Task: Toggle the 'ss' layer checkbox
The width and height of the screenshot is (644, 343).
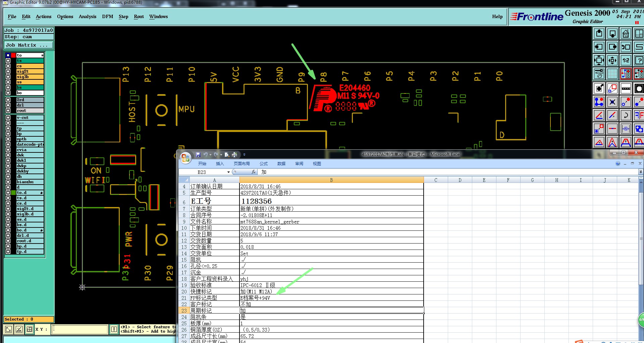Action: pos(8,82)
